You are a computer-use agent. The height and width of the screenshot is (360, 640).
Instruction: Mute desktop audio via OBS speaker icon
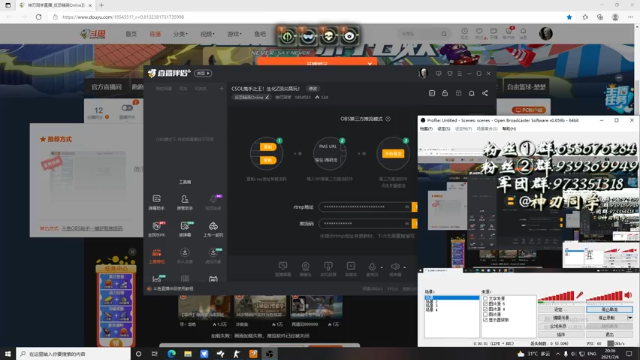point(628,295)
